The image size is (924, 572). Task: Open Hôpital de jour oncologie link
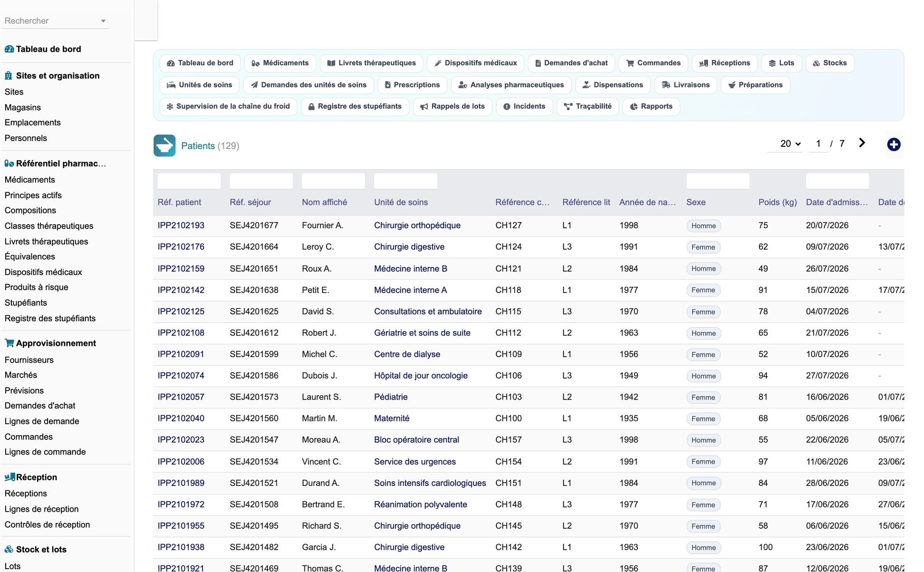pos(421,376)
